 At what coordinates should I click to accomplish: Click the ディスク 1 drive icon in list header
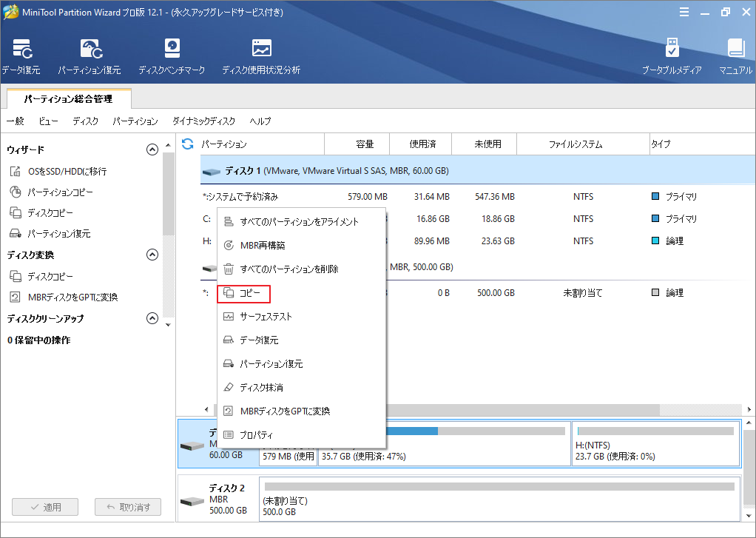tap(211, 171)
